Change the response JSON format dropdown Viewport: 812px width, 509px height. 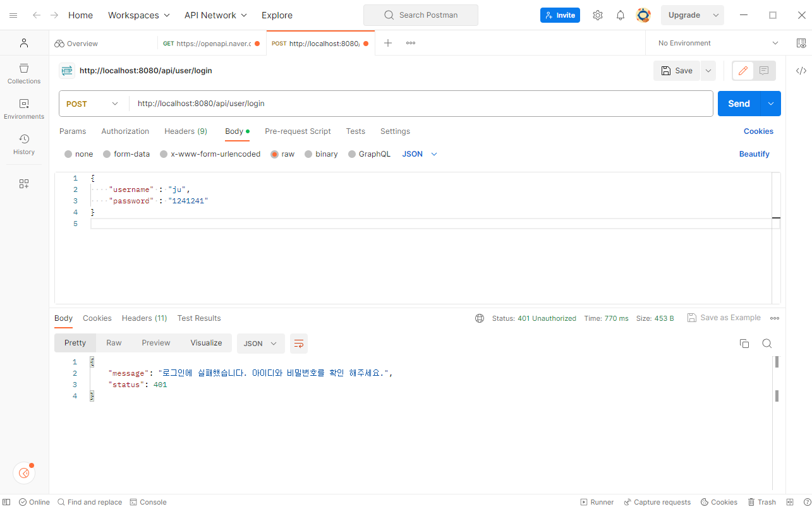[x=260, y=344]
